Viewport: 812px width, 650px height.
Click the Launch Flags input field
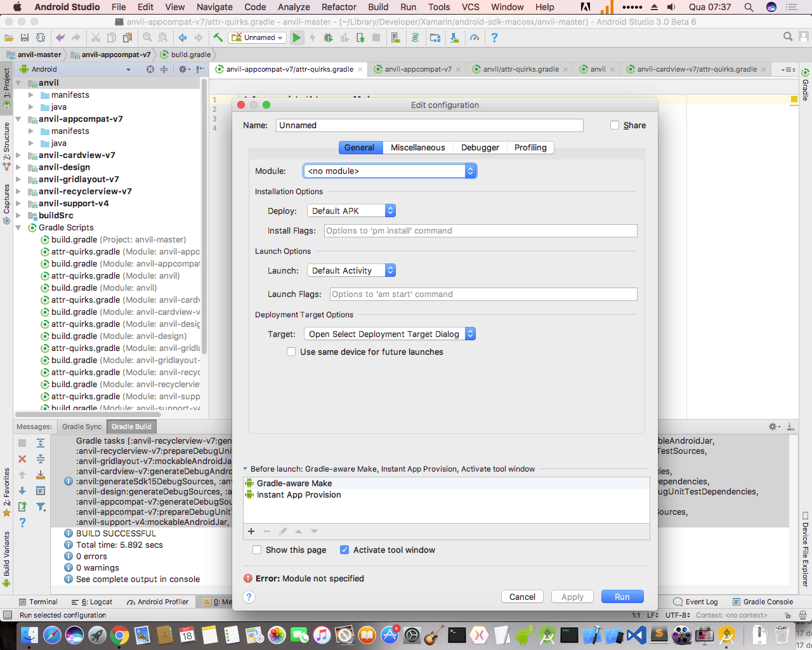[x=483, y=294]
